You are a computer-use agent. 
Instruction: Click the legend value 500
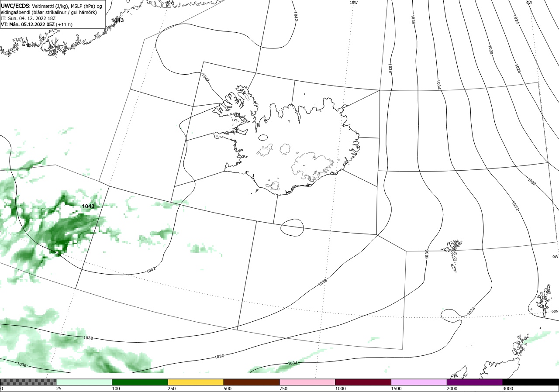pos(228,389)
